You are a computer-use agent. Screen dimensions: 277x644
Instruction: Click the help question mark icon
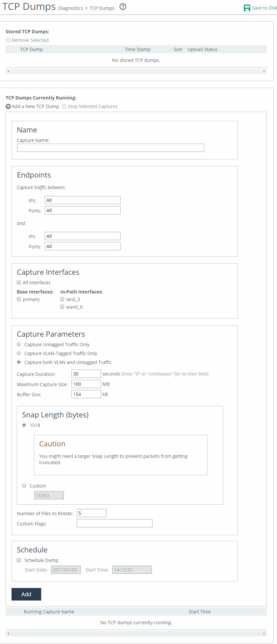pos(123,7)
